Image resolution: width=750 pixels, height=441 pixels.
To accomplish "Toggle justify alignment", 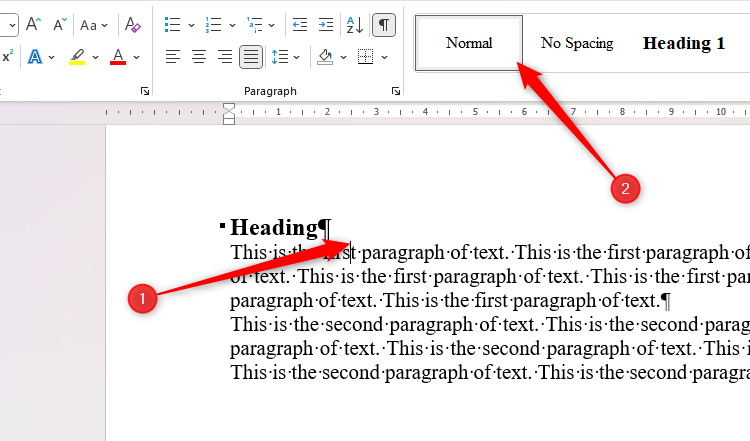I will pos(251,57).
